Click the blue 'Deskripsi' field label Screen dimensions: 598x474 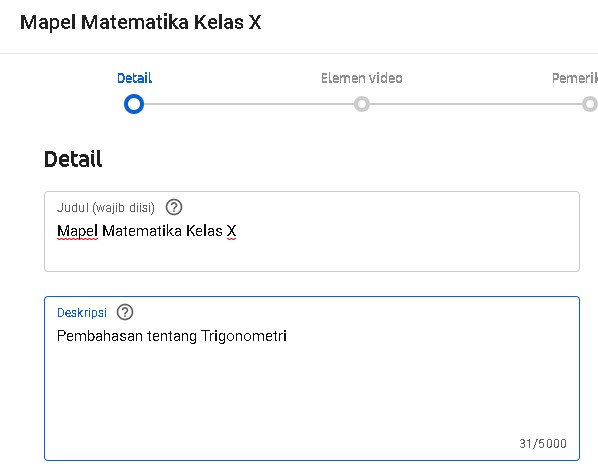click(x=82, y=313)
